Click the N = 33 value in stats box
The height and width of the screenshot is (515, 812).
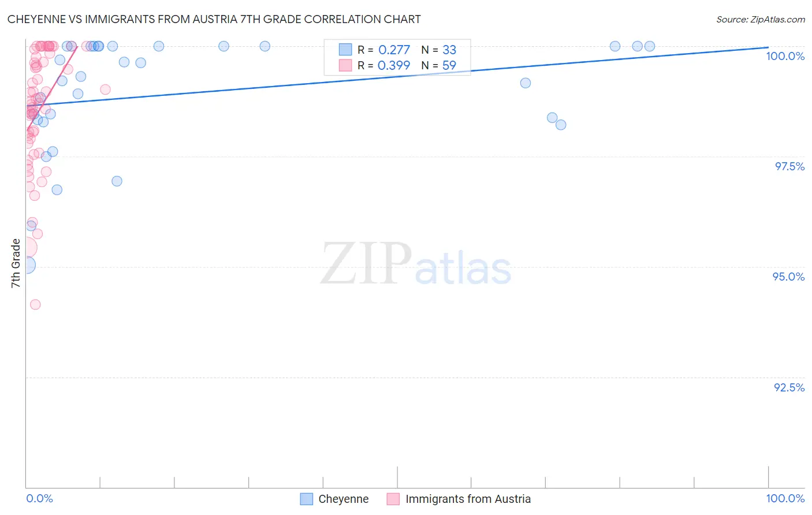point(439,50)
